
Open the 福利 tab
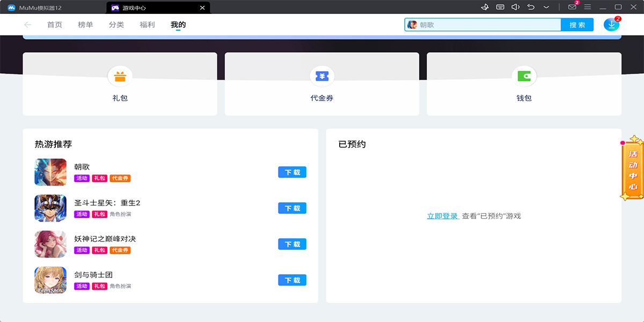click(x=147, y=25)
